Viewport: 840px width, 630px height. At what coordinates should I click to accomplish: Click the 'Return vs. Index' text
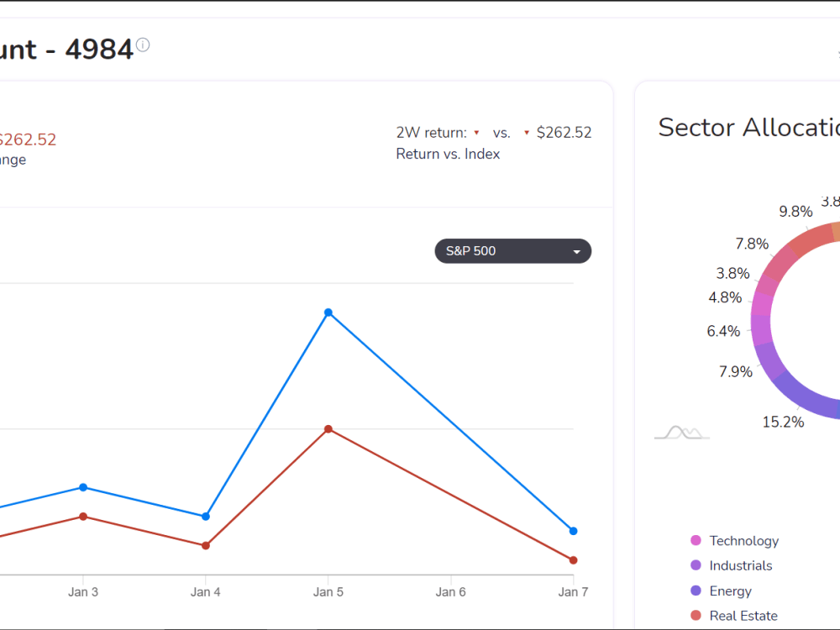click(x=448, y=154)
